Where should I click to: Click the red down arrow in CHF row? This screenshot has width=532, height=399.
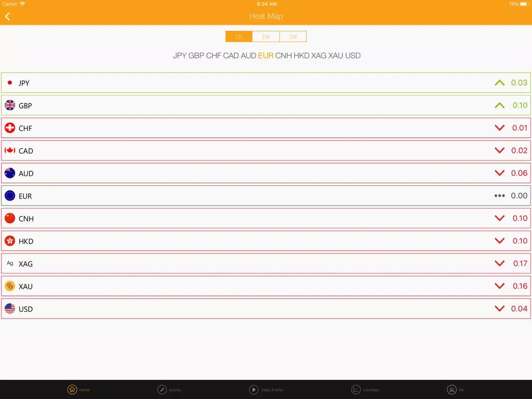[x=499, y=128]
